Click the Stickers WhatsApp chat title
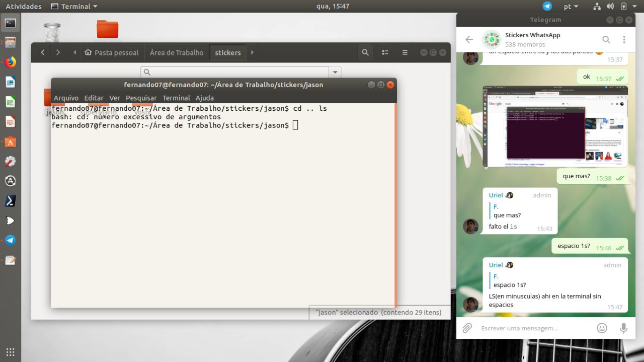 click(532, 35)
